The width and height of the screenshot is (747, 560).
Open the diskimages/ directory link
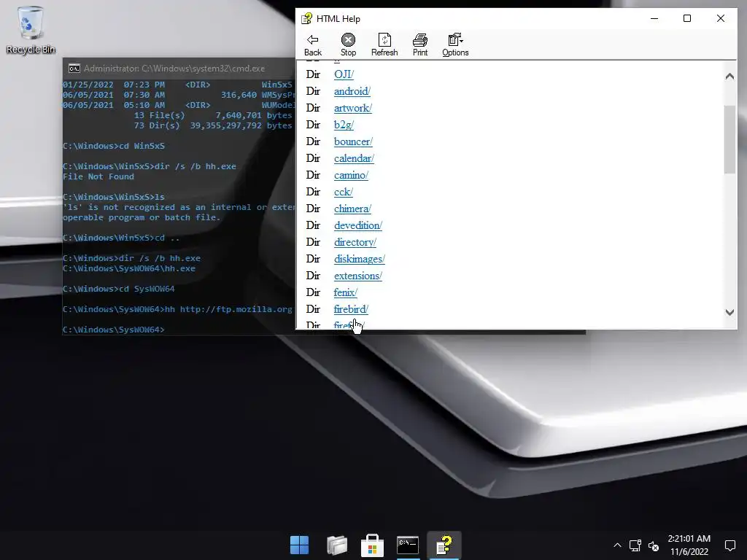pyautogui.click(x=359, y=259)
